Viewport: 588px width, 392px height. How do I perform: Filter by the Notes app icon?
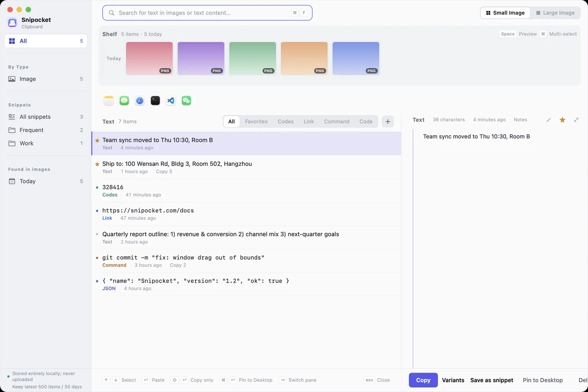tap(109, 100)
